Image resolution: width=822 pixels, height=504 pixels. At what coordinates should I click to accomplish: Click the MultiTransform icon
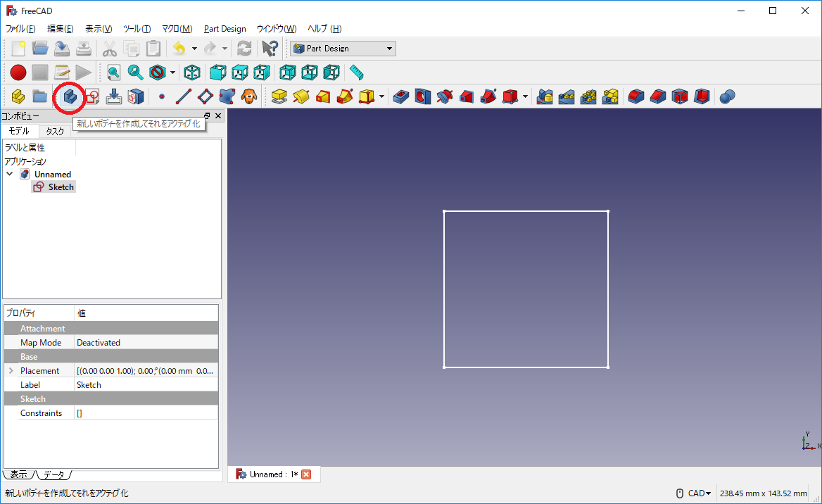point(610,96)
